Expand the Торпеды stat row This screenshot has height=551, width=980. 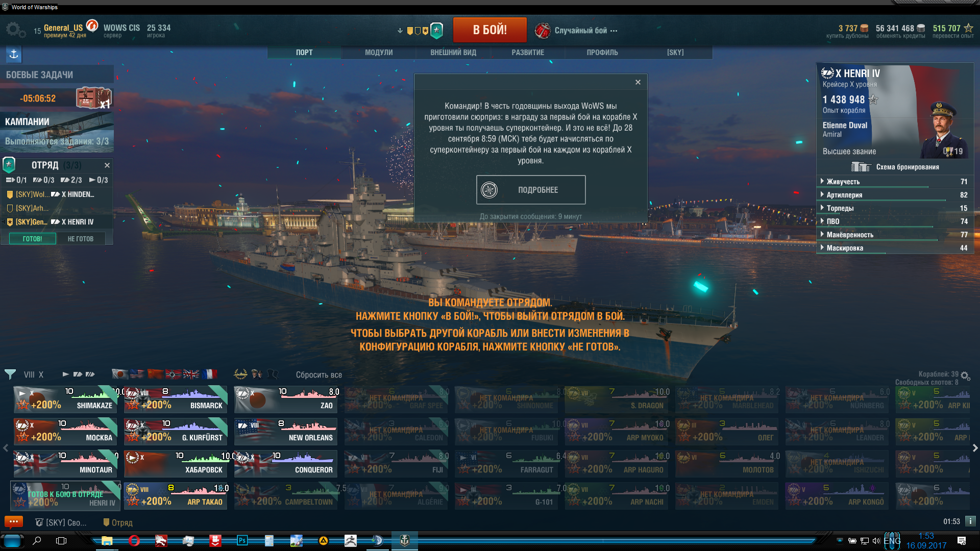pos(895,208)
